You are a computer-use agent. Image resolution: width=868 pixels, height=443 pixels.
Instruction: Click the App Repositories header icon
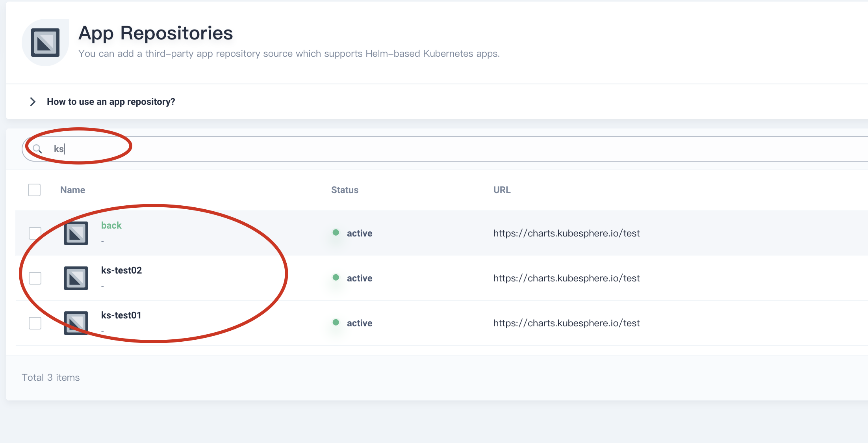[x=45, y=42]
